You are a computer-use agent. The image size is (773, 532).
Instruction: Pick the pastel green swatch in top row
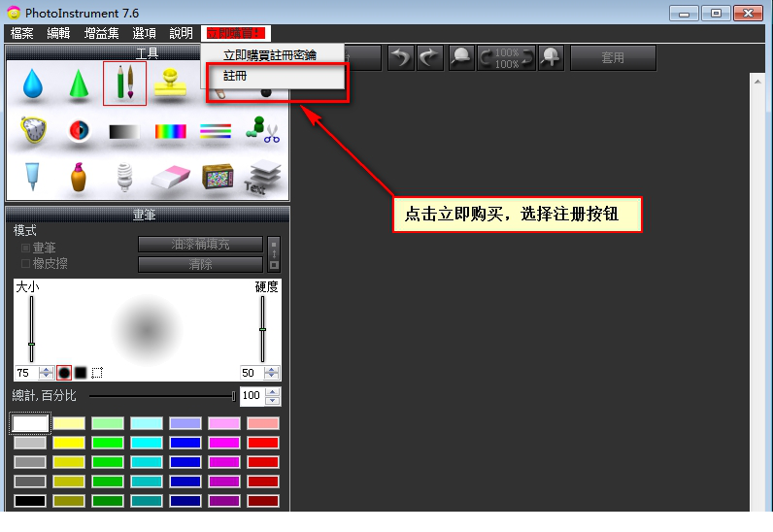click(x=108, y=423)
